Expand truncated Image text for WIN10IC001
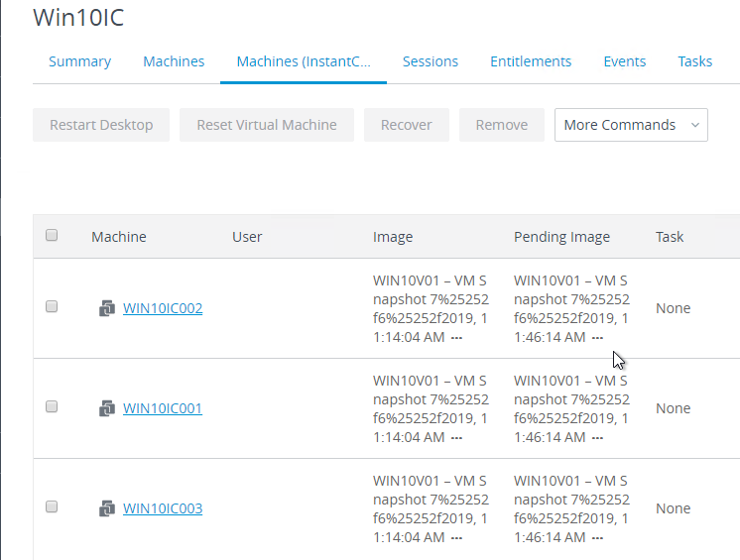Viewport: 740px width, 560px height. (456, 438)
